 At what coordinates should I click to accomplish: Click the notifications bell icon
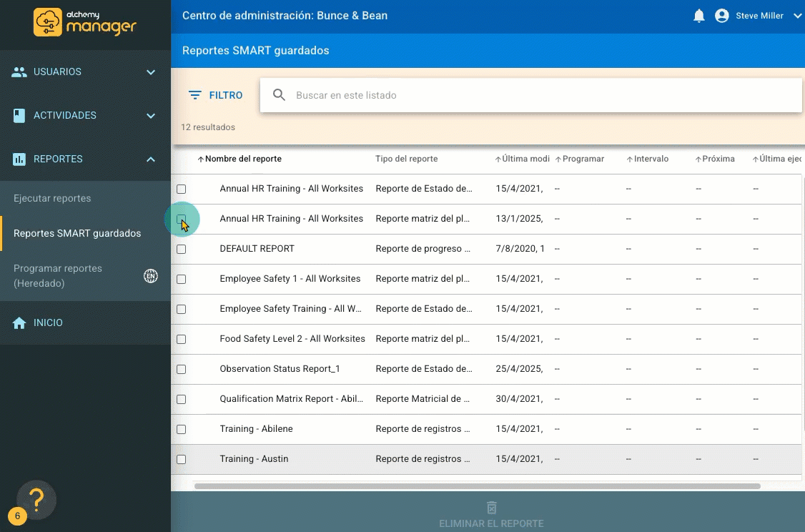tap(699, 16)
